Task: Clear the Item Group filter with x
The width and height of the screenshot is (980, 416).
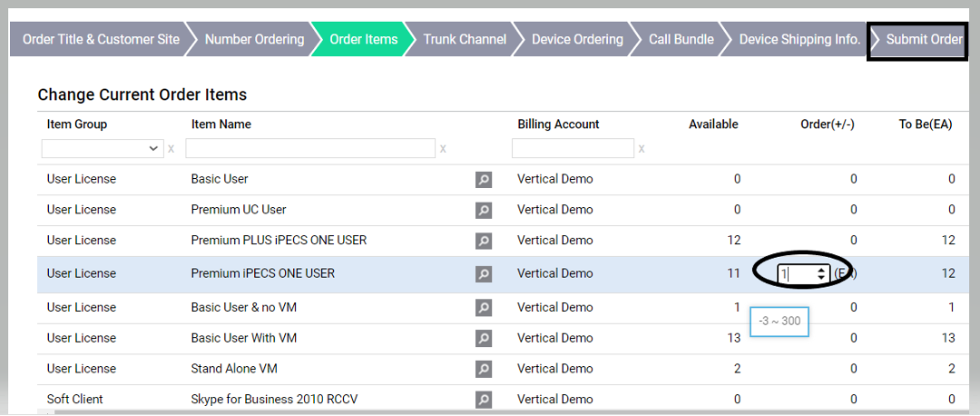Action: click(171, 148)
